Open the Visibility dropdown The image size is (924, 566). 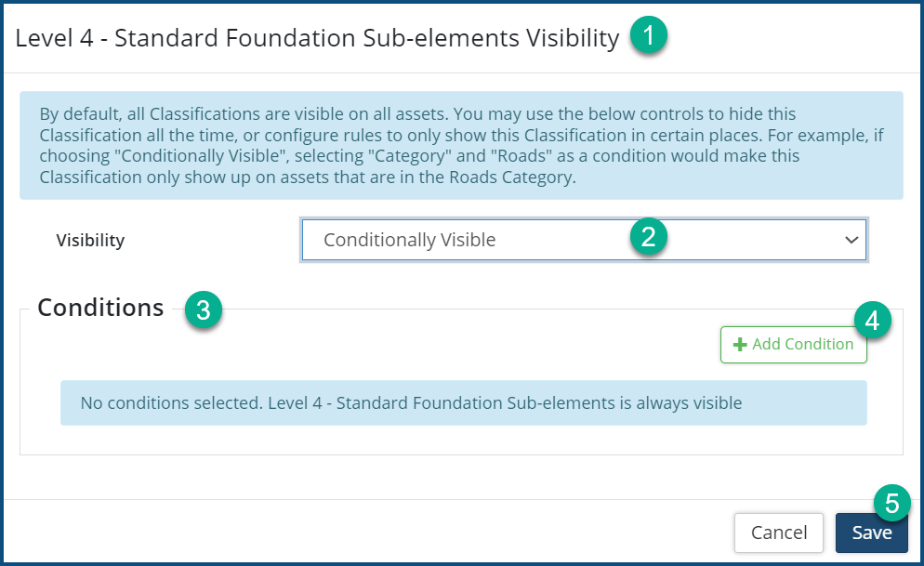tap(583, 240)
